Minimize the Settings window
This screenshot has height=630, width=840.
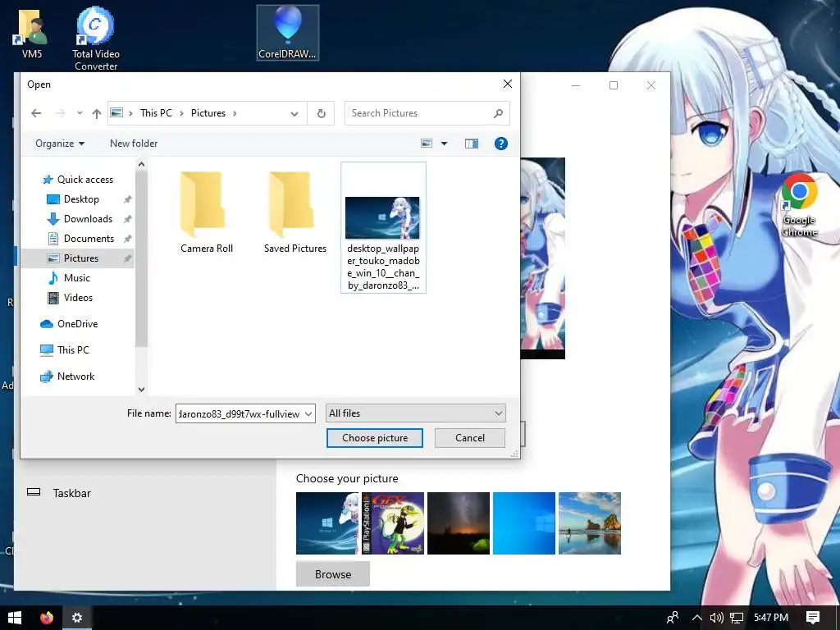[x=576, y=85]
